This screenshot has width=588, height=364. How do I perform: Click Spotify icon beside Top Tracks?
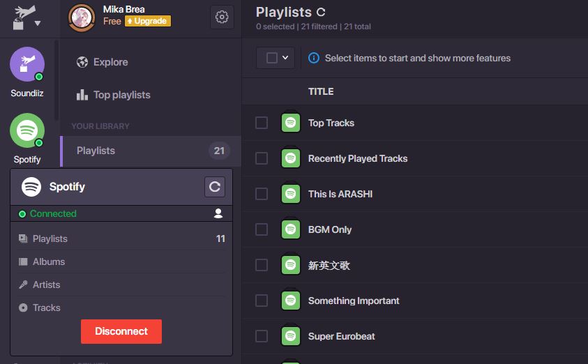[x=291, y=122]
